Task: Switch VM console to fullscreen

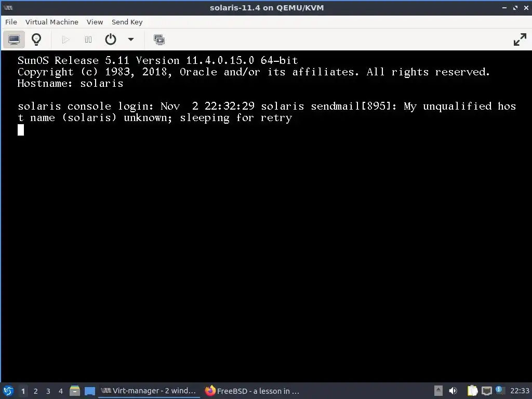Action: 520,39
